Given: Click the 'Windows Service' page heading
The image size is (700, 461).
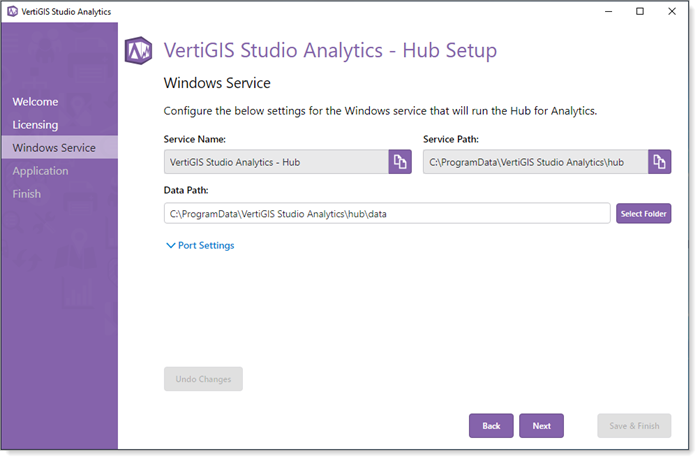Looking at the screenshot, I should coord(217,83).
